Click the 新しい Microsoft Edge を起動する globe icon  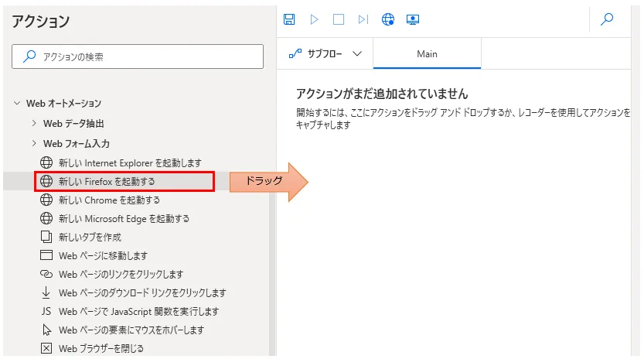[x=46, y=218]
